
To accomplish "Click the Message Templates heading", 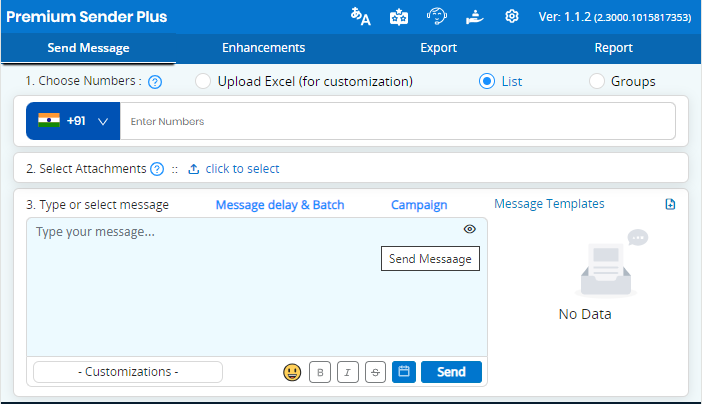I will click(x=549, y=204).
